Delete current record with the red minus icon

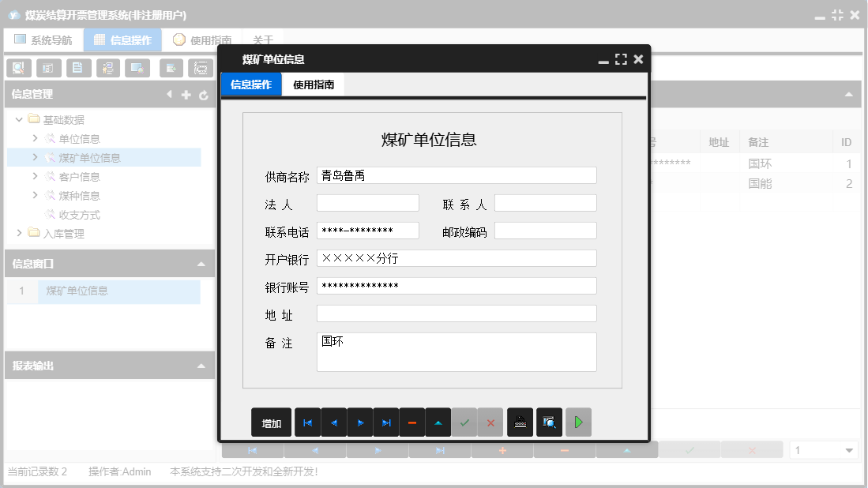pos(411,422)
